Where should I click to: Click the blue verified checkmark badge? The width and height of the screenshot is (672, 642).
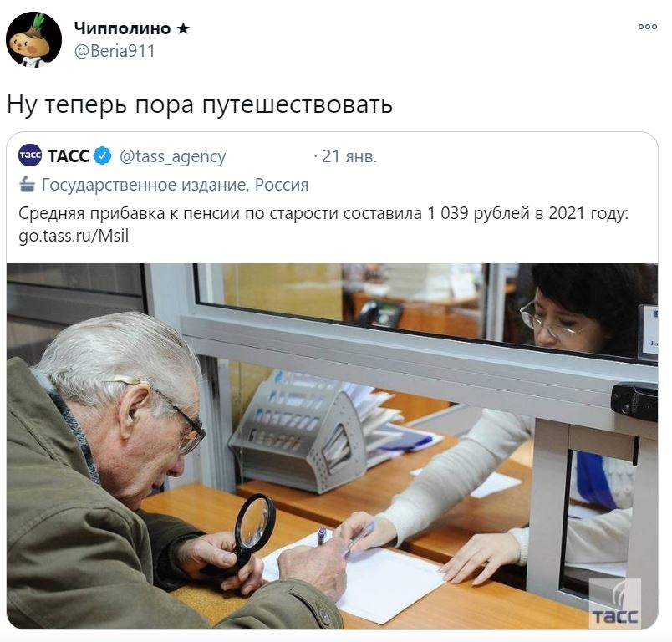(102, 156)
